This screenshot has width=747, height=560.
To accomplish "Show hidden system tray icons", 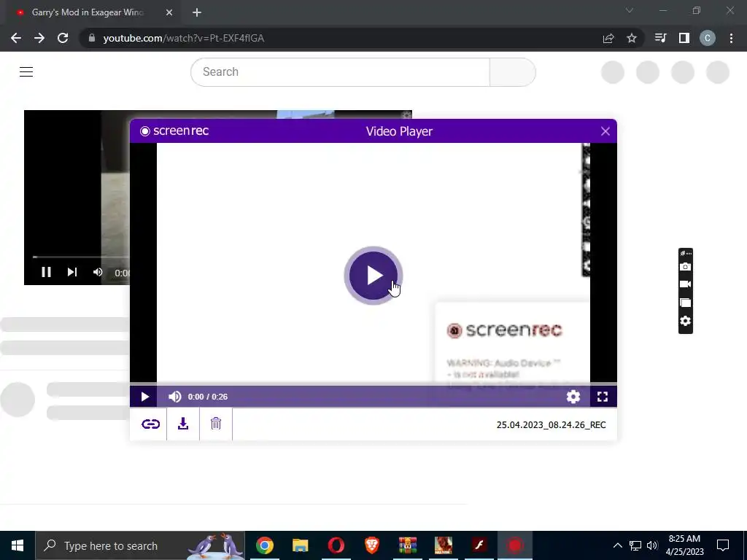I will [x=617, y=545].
